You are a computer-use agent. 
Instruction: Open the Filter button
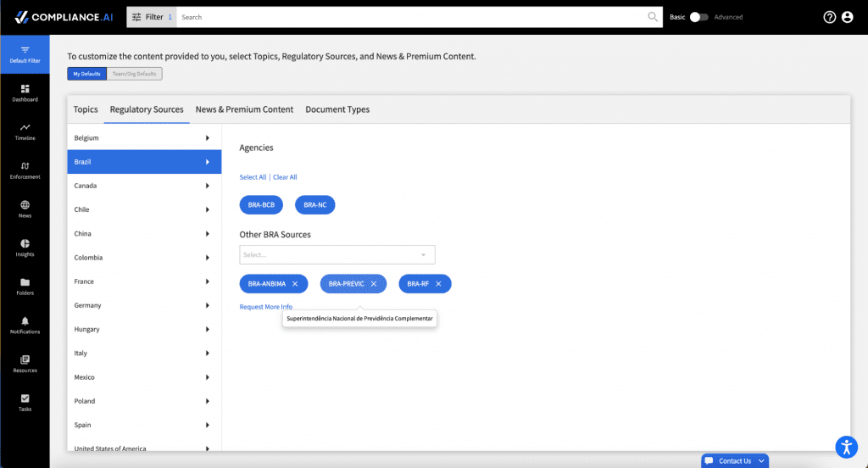pyautogui.click(x=152, y=17)
